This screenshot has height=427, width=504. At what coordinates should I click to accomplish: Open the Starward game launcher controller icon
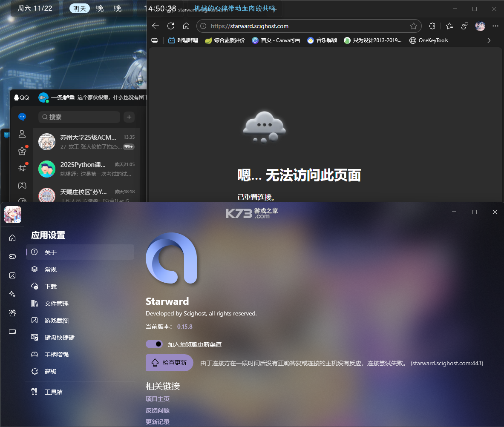coord(12,256)
